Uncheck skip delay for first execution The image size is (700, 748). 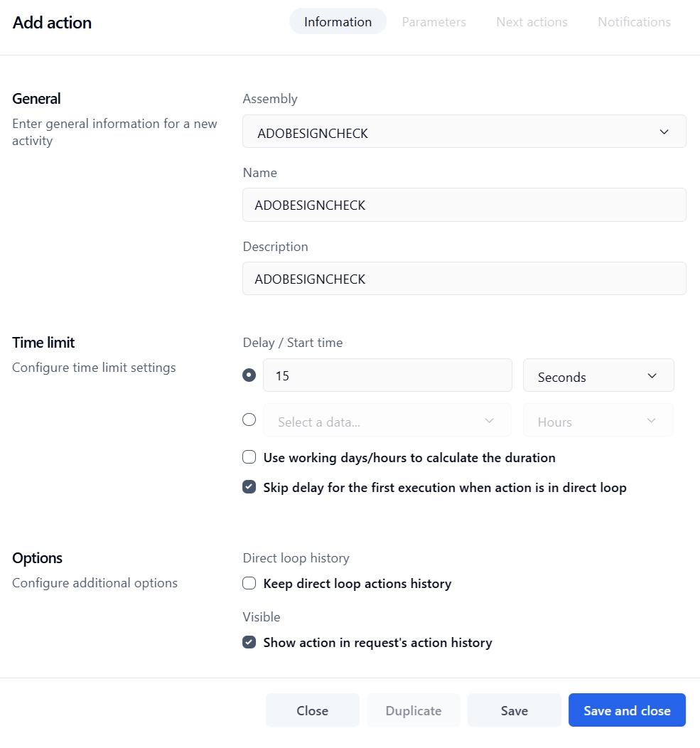(x=249, y=487)
